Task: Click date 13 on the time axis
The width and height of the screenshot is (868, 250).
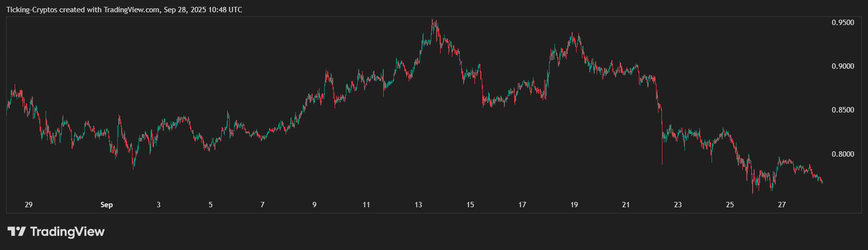Action: [418, 205]
